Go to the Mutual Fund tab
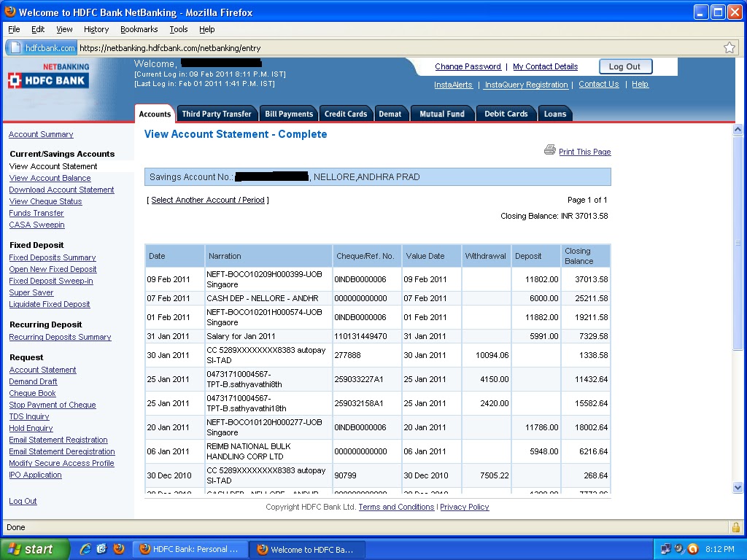The width and height of the screenshot is (747, 560). (442, 114)
